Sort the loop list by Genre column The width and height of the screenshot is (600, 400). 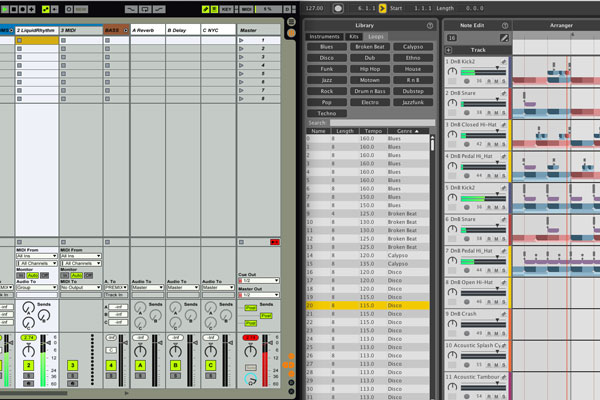[x=408, y=131]
